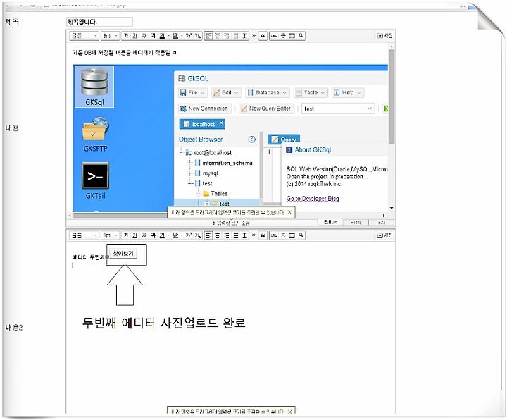The image size is (507, 420).
Task: Switch to the TEXT tab
Action: (x=380, y=222)
